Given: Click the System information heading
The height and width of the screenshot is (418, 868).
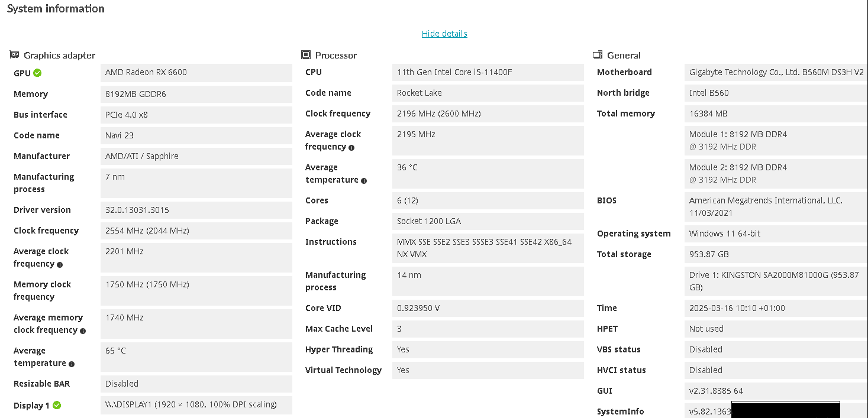Looking at the screenshot, I should [x=56, y=9].
